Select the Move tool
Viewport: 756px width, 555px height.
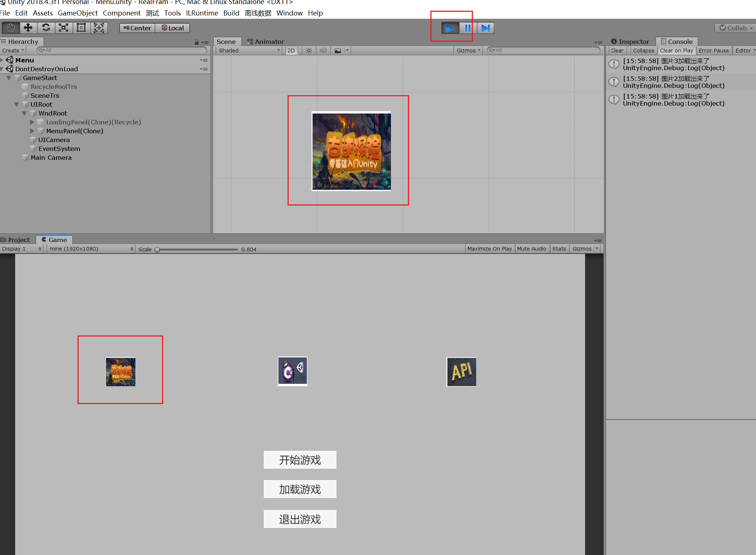point(28,28)
